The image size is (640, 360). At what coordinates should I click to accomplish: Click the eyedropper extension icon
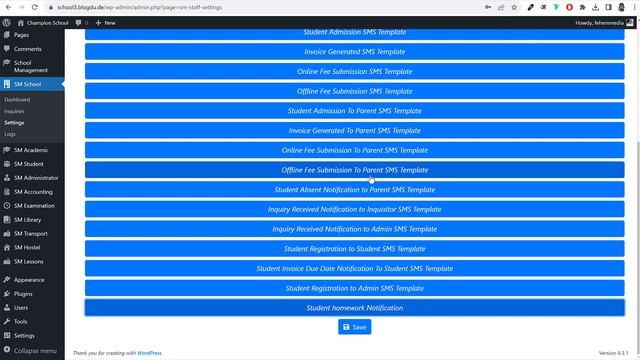pyautogui.click(x=530, y=7)
